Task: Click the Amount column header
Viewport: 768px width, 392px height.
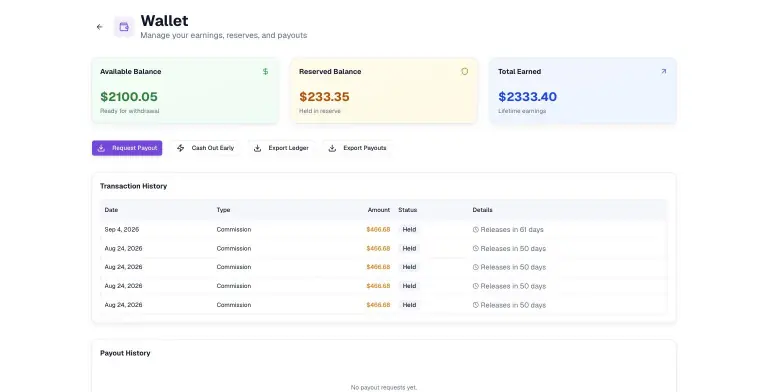Action: tap(379, 210)
